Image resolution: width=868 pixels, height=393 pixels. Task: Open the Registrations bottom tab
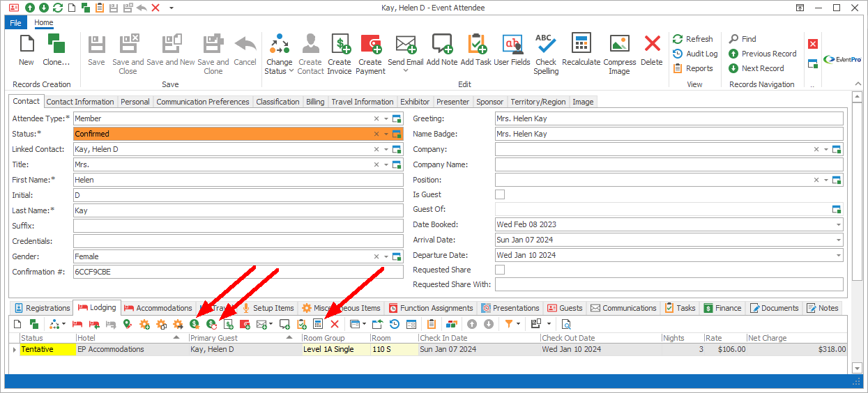pos(43,308)
